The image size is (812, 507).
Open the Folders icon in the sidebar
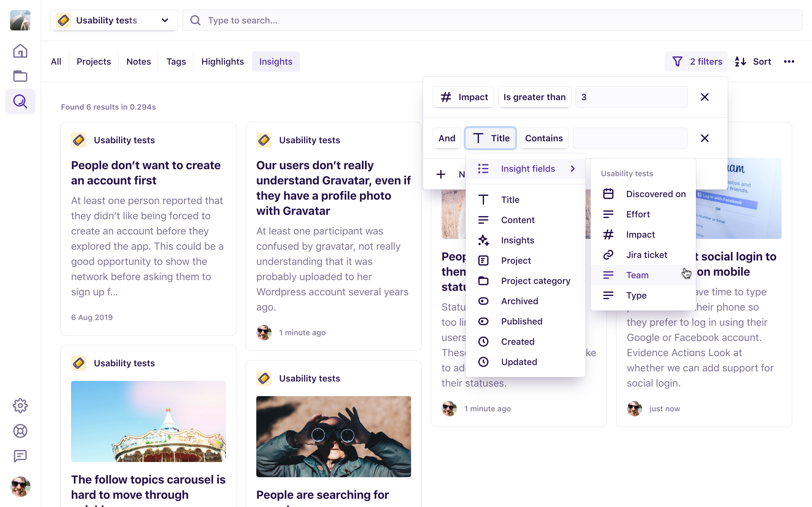pos(20,76)
